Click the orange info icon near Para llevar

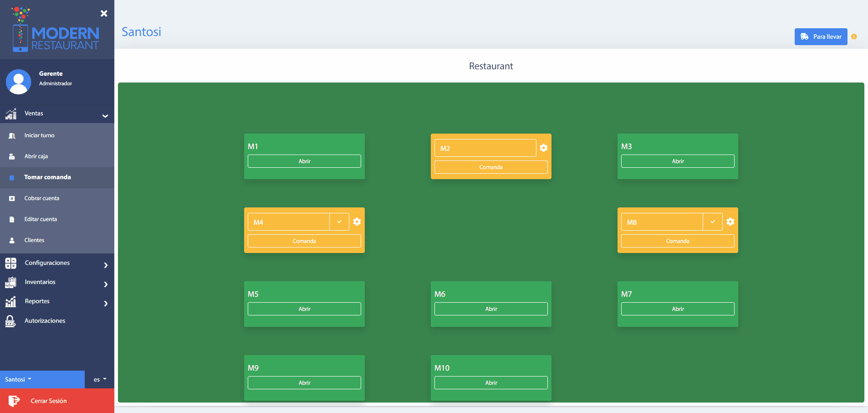[854, 36]
